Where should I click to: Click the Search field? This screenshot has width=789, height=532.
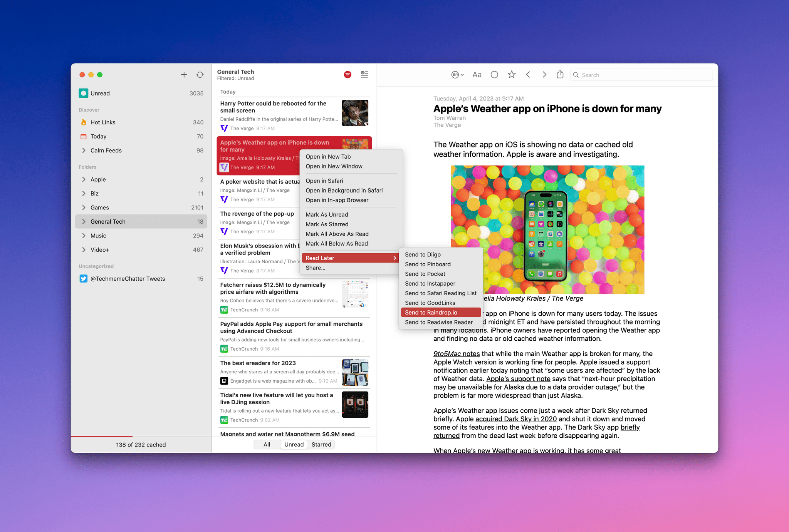(641, 75)
